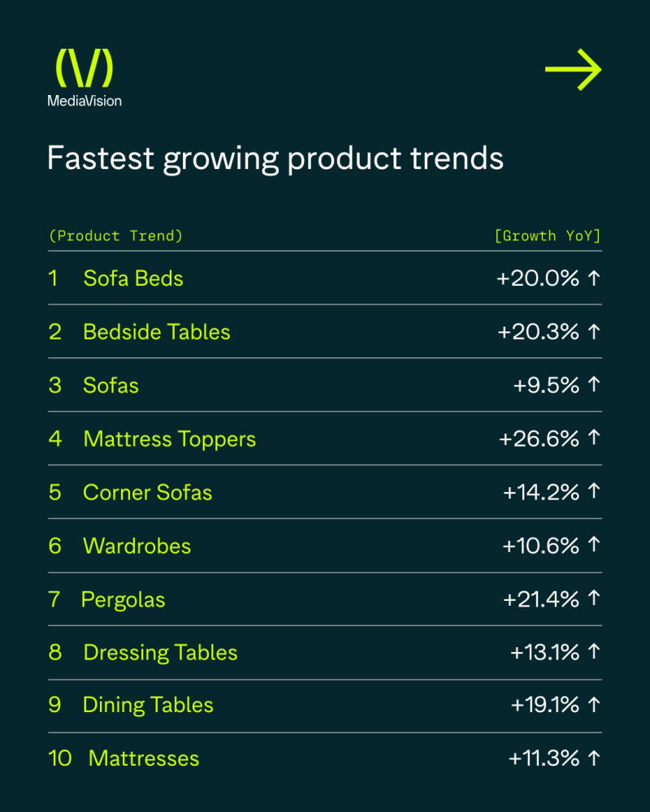Click the Dining Tables label
This screenshot has width=650, height=812.
click(x=148, y=706)
